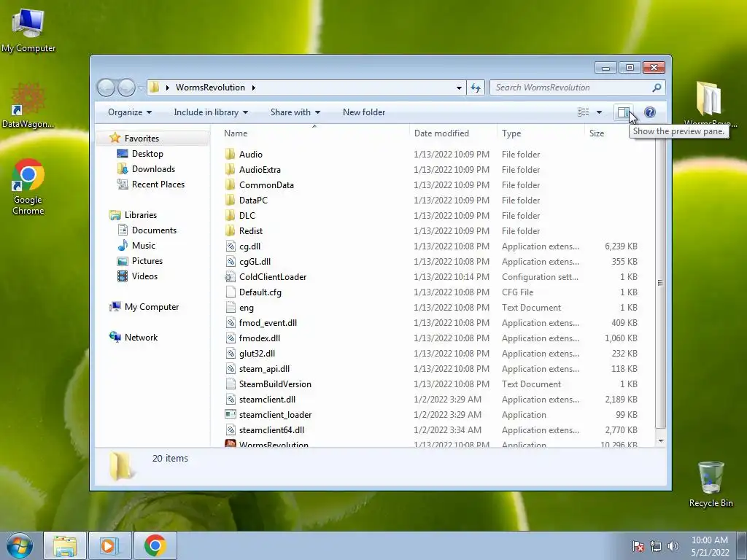Open Explorer help via question mark icon

tap(650, 112)
